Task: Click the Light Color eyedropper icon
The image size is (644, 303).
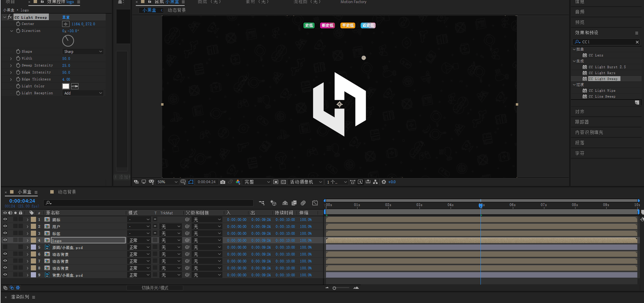Action: pos(75,86)
